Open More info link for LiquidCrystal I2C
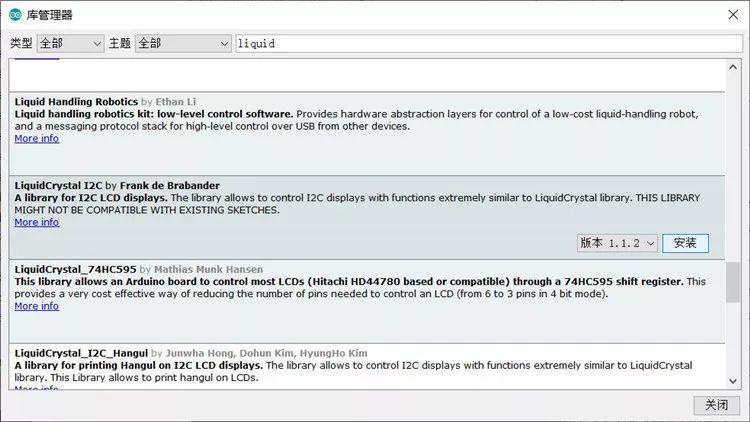The height and width of the screenshot is (422, 750). click(x=37, y=222)
